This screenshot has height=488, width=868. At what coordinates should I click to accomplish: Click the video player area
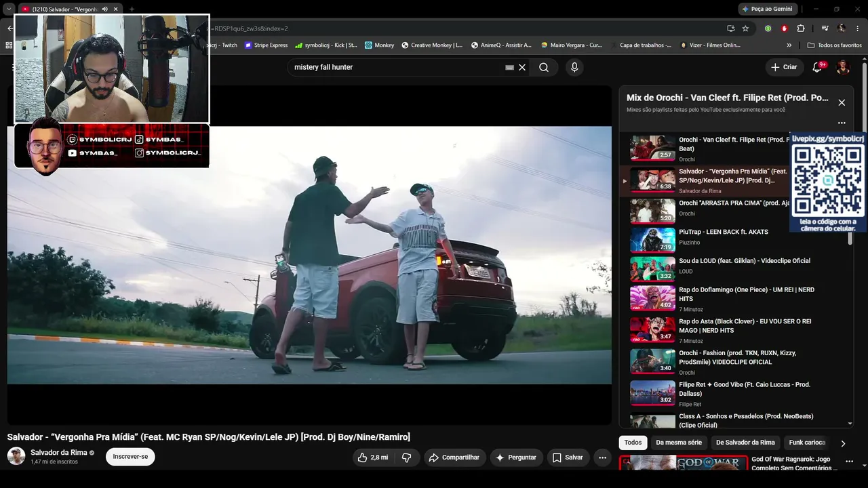coord(309,255)
